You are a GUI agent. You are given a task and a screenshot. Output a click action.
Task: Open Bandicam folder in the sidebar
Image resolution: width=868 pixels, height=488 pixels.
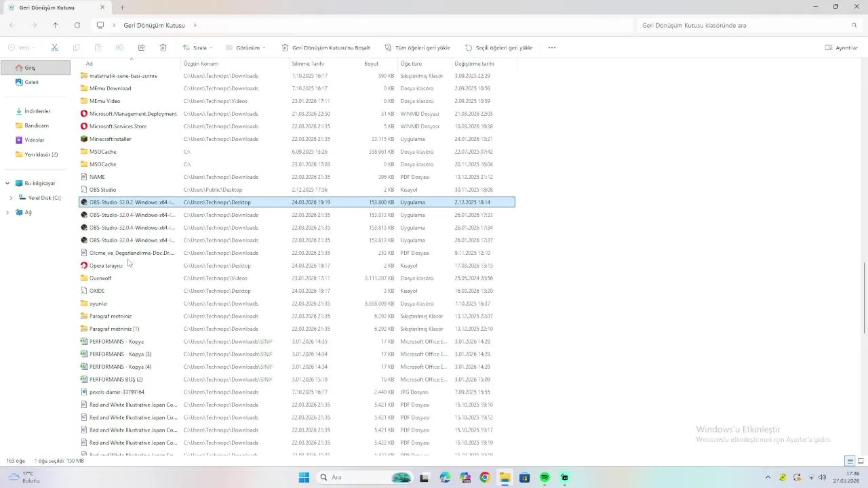pos(35,125)
